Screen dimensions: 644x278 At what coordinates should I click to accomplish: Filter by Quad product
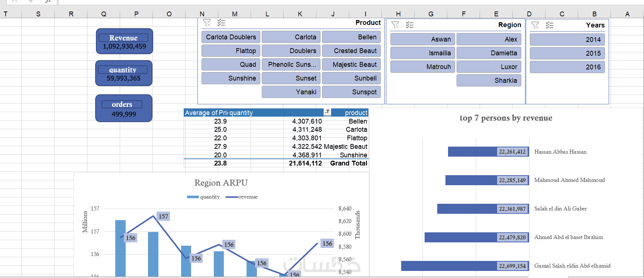[231, 65]
